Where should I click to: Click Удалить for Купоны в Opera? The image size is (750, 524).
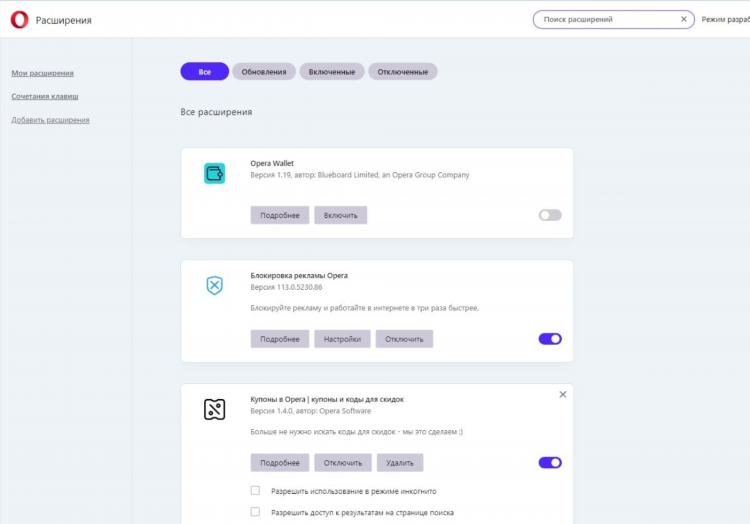[400, 463]
